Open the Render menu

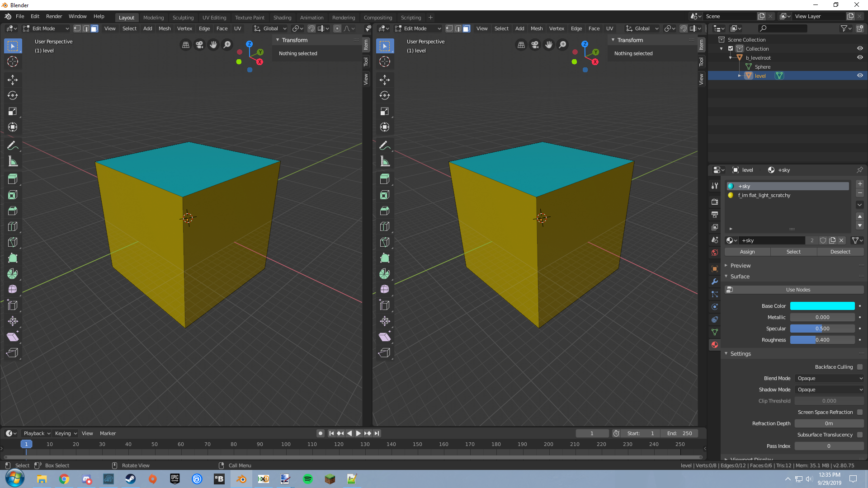pos(54,16)
